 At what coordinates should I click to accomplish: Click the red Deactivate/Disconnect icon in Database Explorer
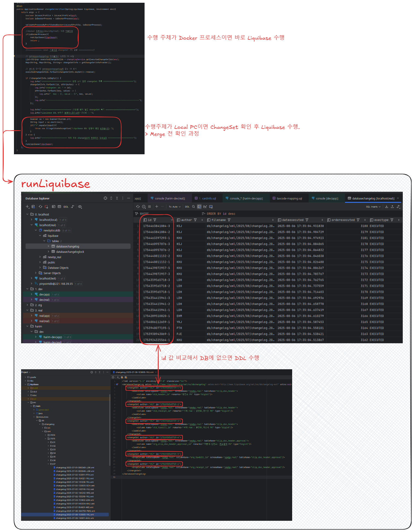pyautogui.click(x=47, y=207)
